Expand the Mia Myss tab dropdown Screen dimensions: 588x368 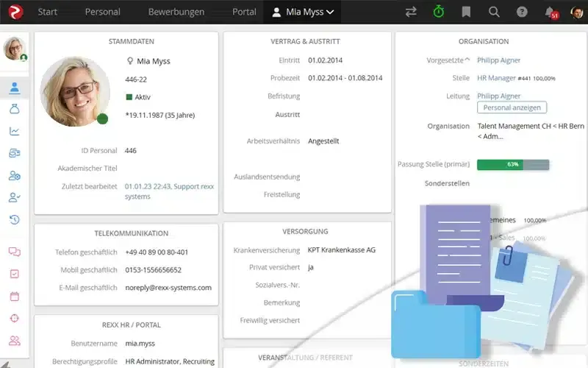(x=330, y=12)
